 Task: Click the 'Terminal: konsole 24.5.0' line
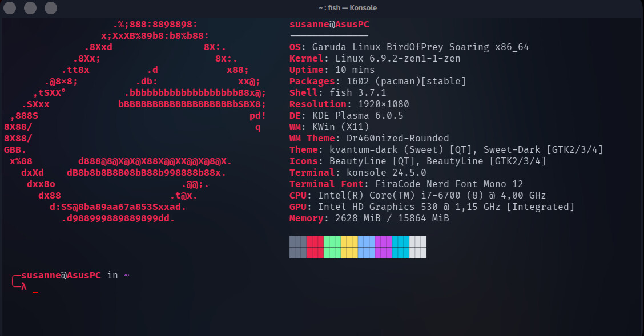[x=358, y=173]
